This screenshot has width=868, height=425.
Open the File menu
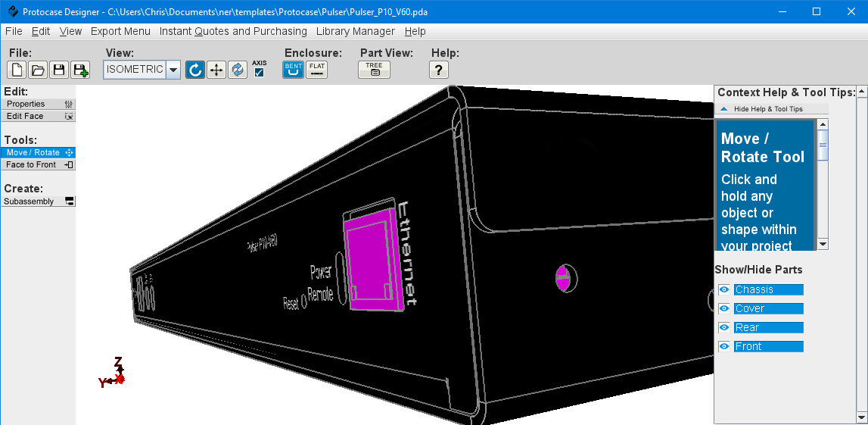(14, 31)
